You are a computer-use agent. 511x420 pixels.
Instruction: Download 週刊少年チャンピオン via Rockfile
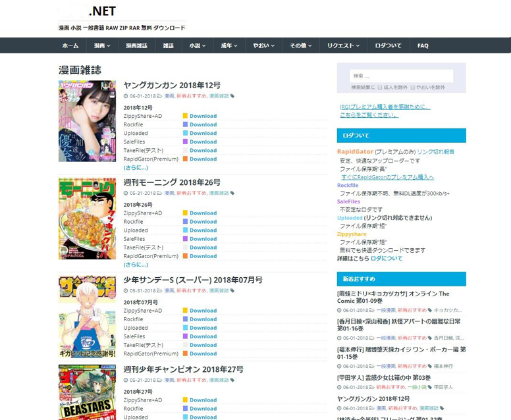tap(203, 409)
